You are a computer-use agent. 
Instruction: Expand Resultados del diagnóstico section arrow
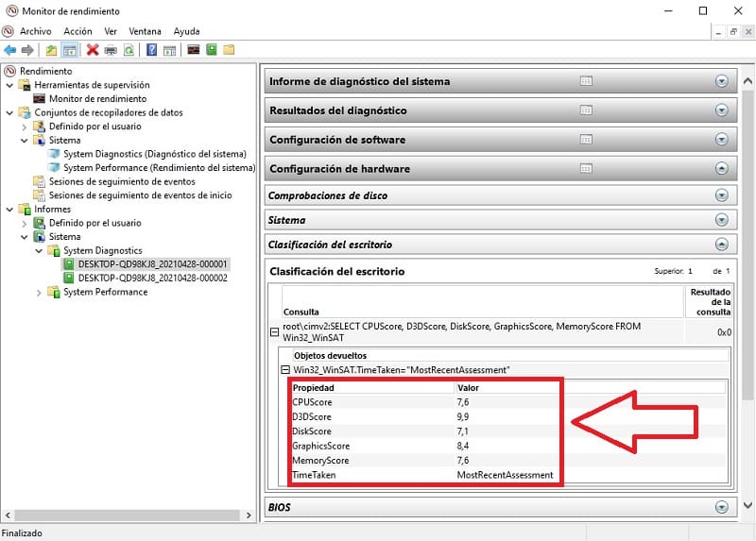[x=721, y=110]
